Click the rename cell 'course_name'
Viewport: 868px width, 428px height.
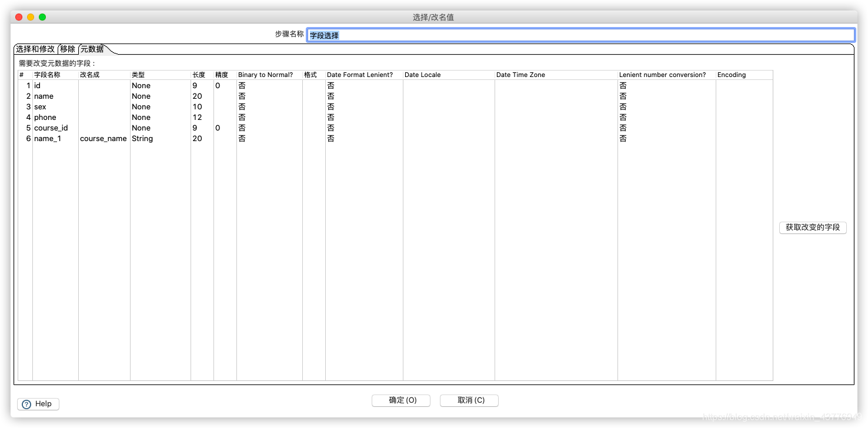(104, 138)
